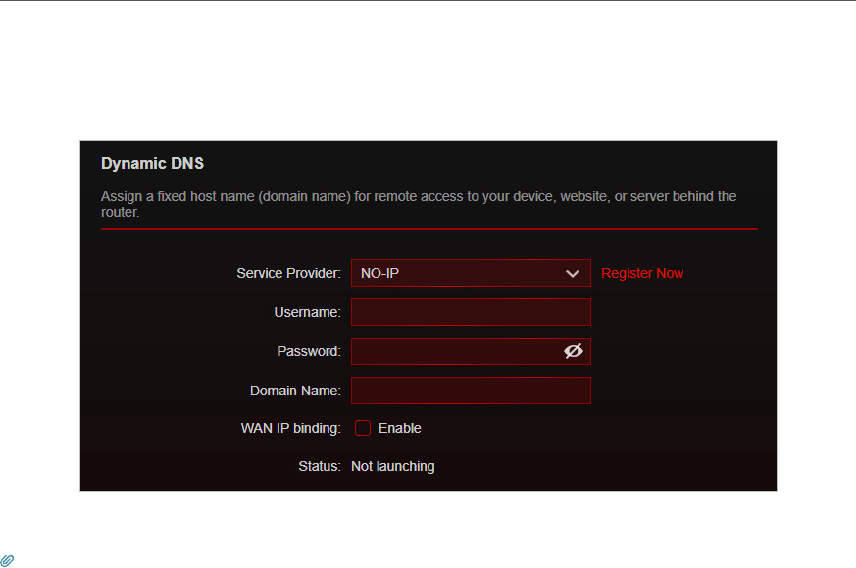Focus the Domain Name input field
Viewport: 856px width, 568px height.
[x=471, y=390]
